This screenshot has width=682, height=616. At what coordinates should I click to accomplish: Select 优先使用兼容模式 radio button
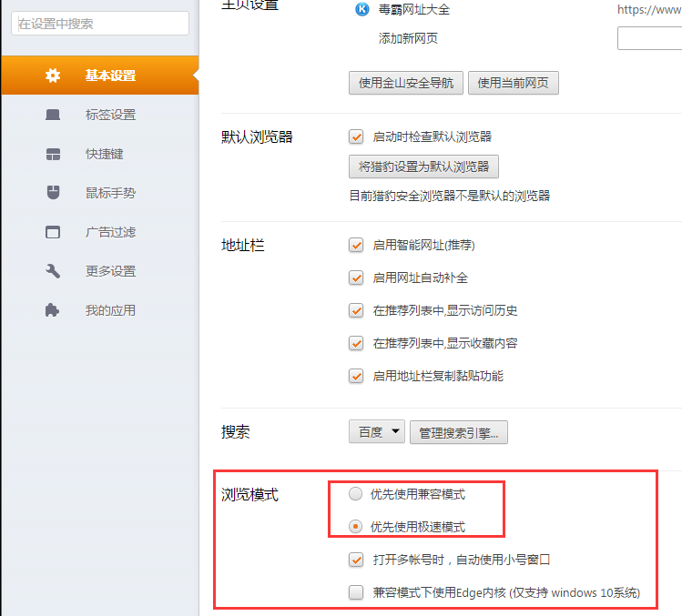pos(355,494)
